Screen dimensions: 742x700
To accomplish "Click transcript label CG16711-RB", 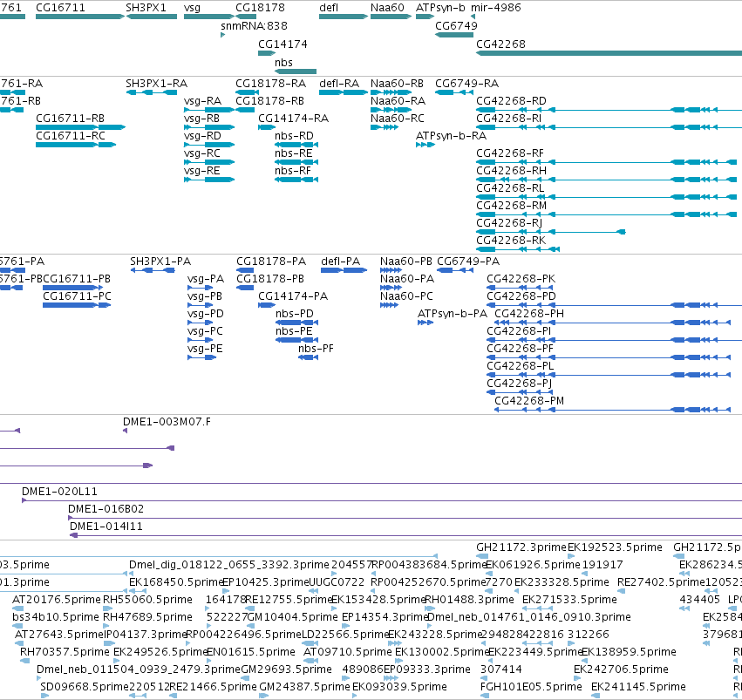I will 70,119.
